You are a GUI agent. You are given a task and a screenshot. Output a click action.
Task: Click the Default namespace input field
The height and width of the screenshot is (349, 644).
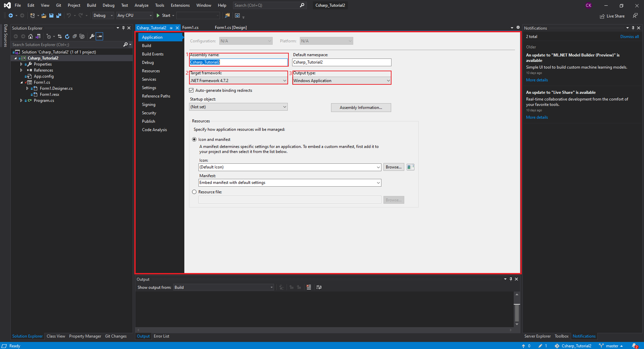[x=342, y=62]
